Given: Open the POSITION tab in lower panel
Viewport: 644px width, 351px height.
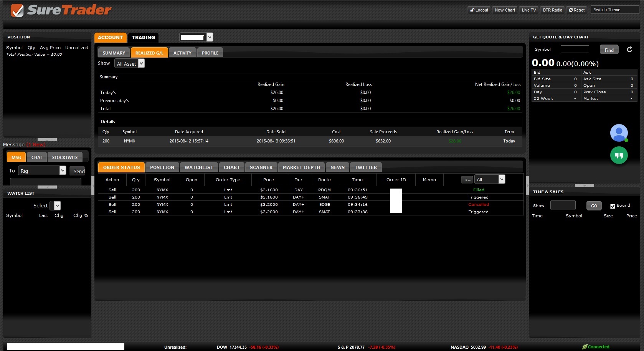Looking at the screenshot, I should 162,167.
